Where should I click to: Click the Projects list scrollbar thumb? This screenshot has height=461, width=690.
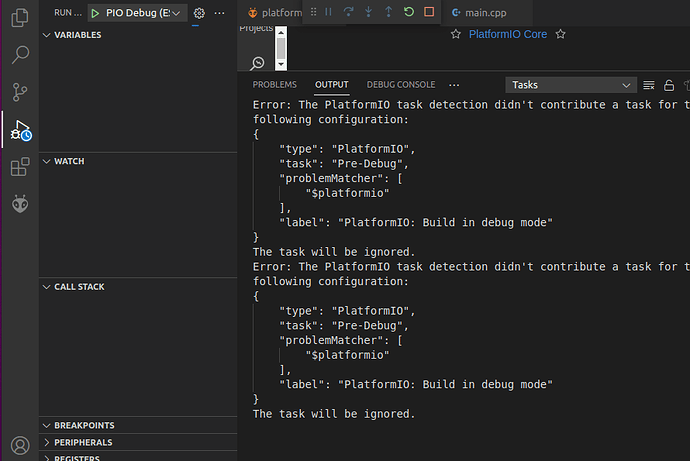click(x=281, y=48)
